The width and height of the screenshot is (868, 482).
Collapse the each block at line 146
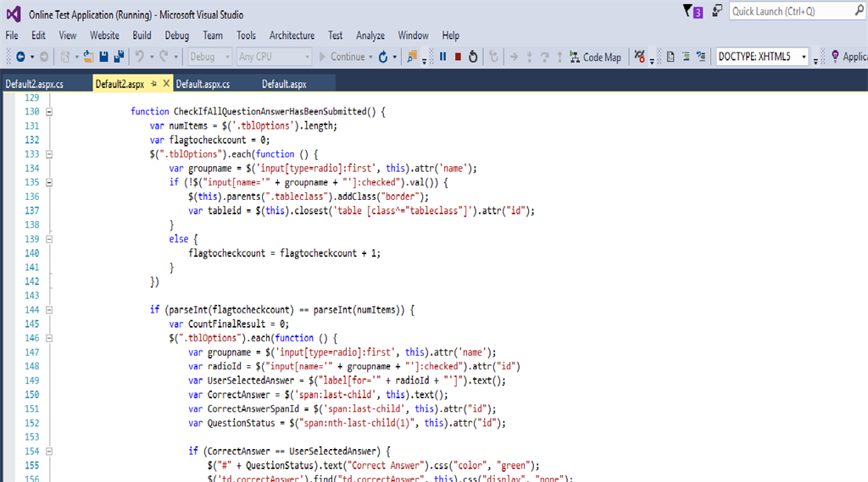point(48,338)
